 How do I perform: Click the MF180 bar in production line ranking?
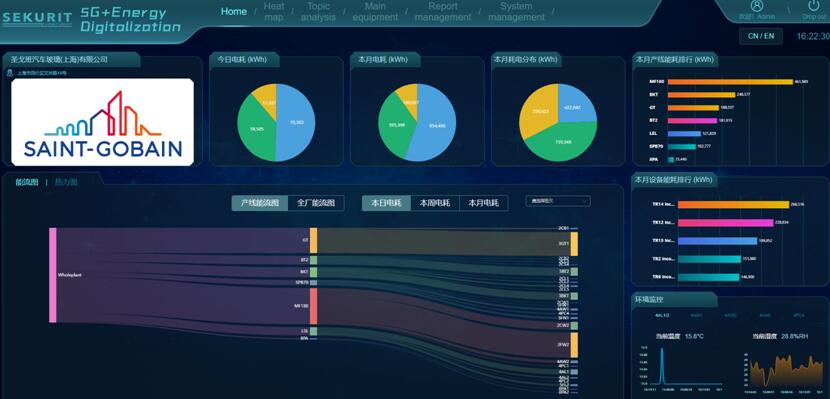(x=730, y=81)
